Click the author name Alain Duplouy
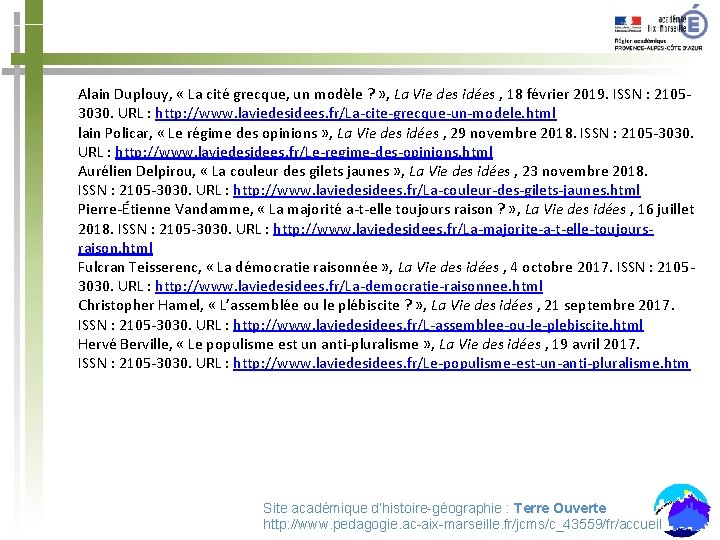 coord(124,95)
